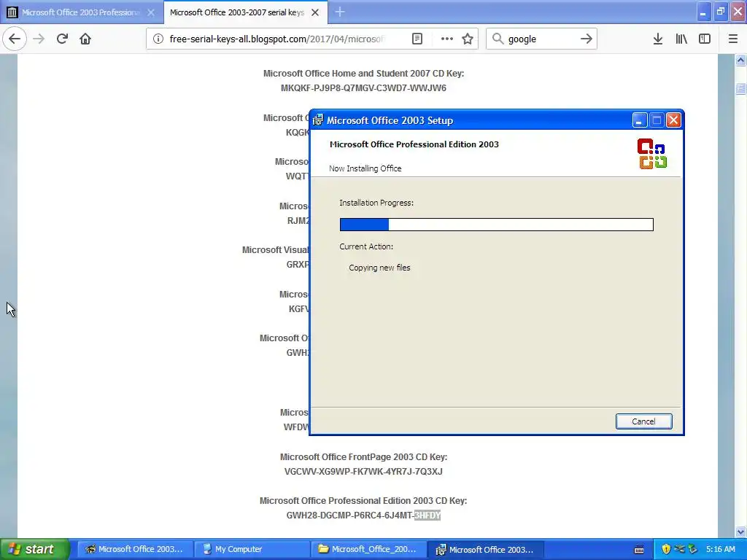Click the google search field
This screenshot has height=560, width=747.
coord(542,39)
